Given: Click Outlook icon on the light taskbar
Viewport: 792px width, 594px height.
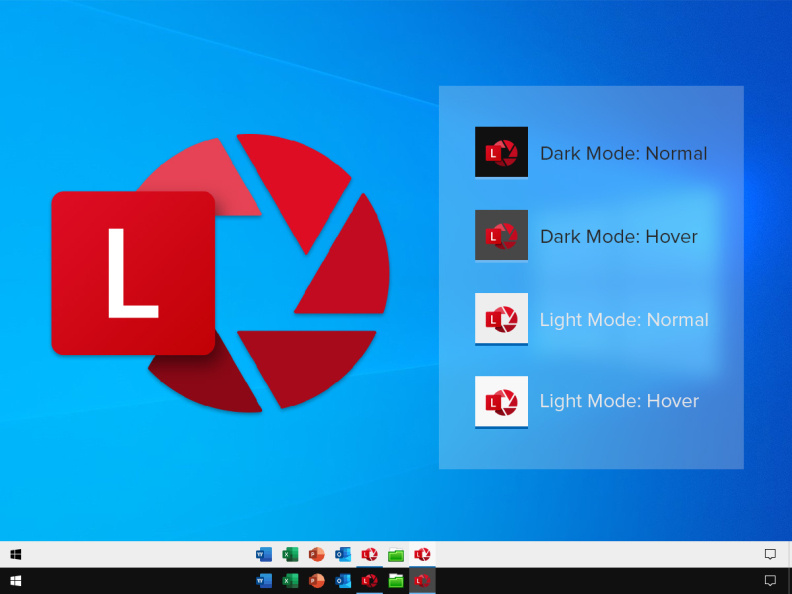Looking at the screenshot, I should pyautogui.click(x=343, y=554).
